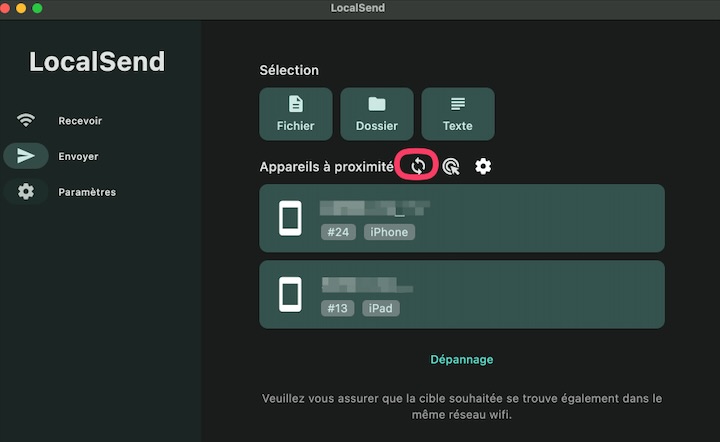Click the gear icon in sidebar

click(x=26, y=192)
